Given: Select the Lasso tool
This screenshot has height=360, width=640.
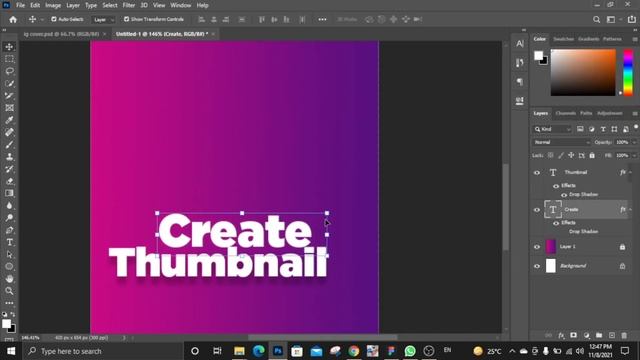Looking at the screenshot, I should point(9,71).
